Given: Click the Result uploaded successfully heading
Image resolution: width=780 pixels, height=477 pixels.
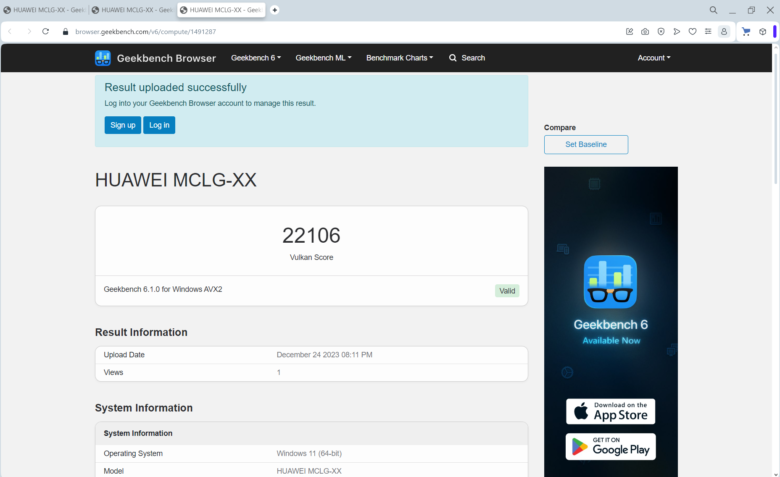Looking at the screenshot, I should point(176,88).
